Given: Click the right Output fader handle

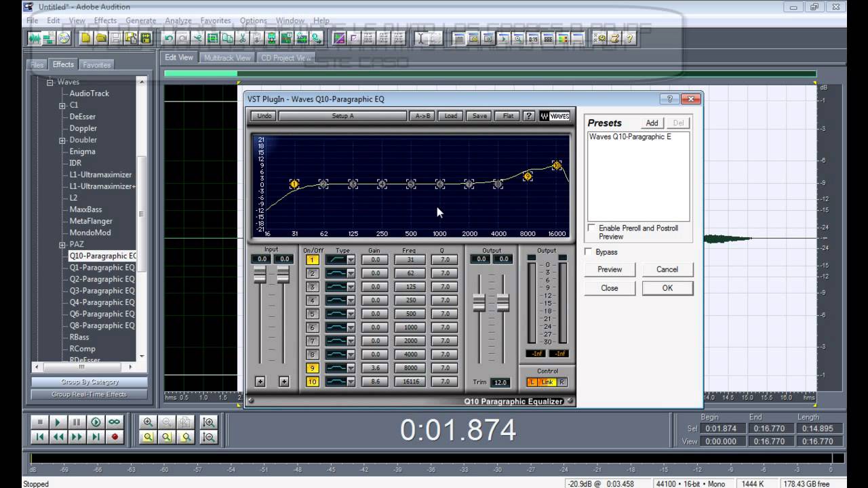Looking at the screenshot, I should click(x=502, y=303).
